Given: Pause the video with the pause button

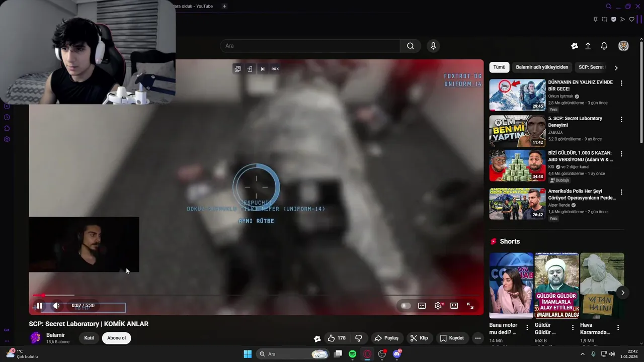Looking at the screenshot, I should tap(39, 306).
